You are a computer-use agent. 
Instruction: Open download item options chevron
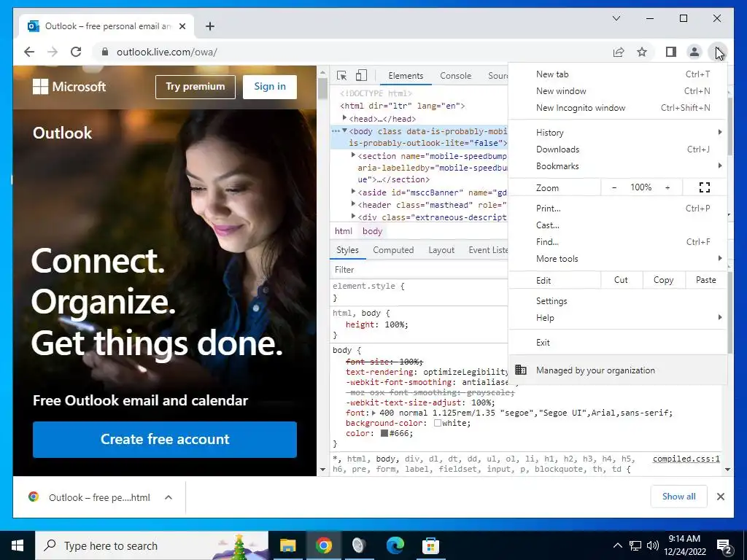click(169, 497)
